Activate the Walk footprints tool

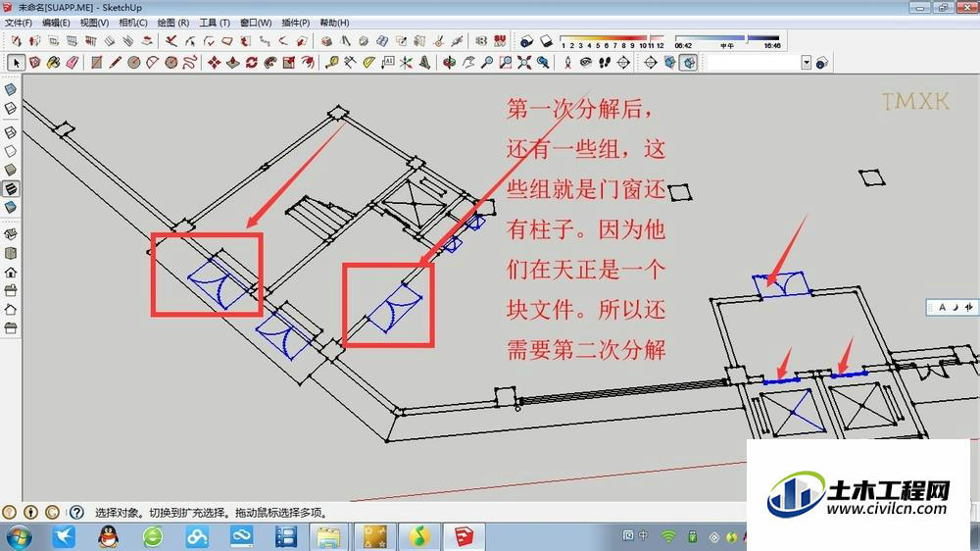pos(605,63)
